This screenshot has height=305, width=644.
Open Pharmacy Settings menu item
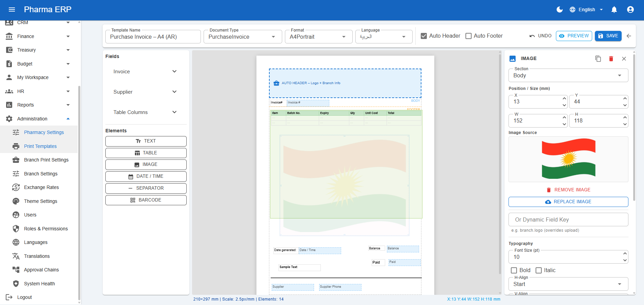(39, 132)
